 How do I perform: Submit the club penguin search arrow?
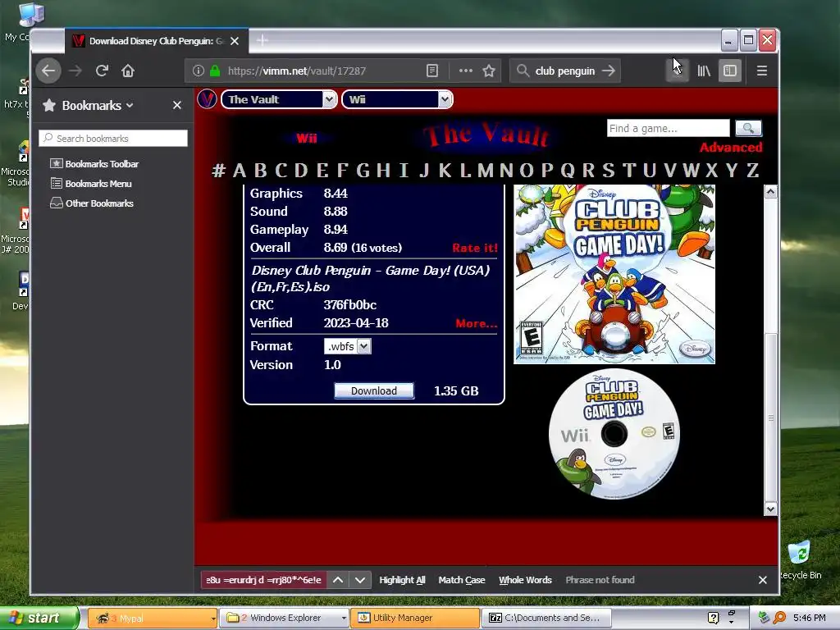(609, 71)
